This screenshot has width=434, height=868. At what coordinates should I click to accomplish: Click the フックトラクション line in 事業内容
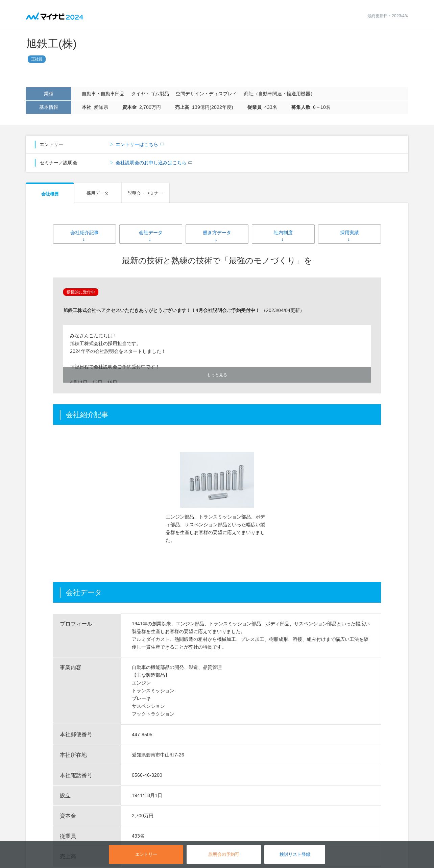153,714
